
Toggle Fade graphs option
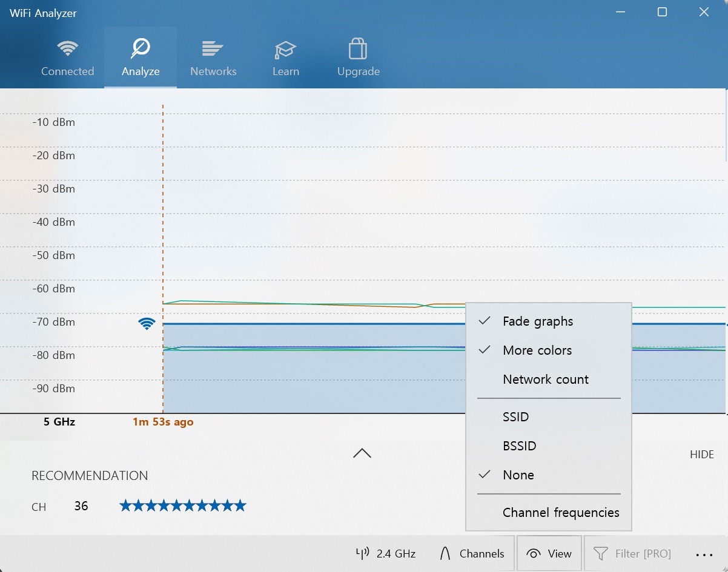tap(549, 321)
